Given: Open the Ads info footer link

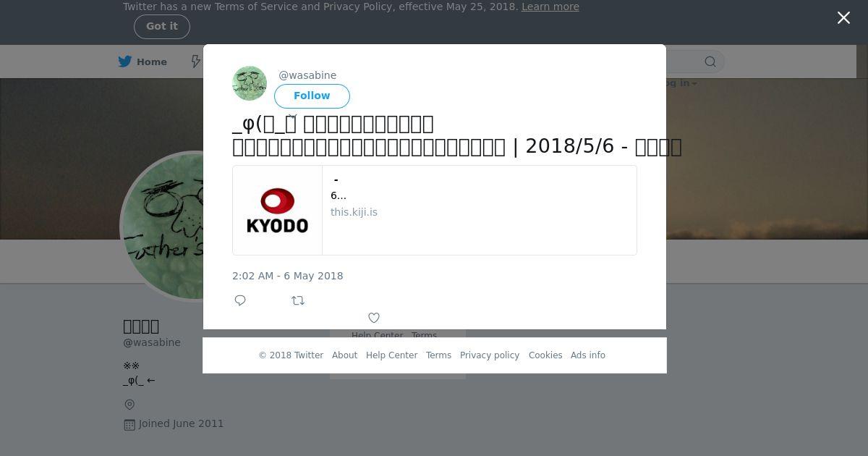Looking at the screenshot, I should coord(588,355).
